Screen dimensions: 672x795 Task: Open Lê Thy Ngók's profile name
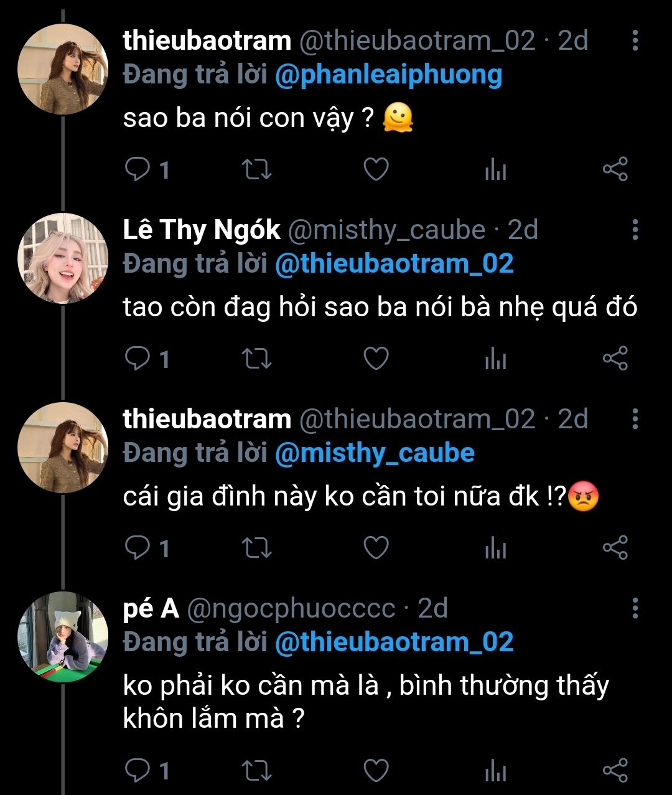(202, 230)
